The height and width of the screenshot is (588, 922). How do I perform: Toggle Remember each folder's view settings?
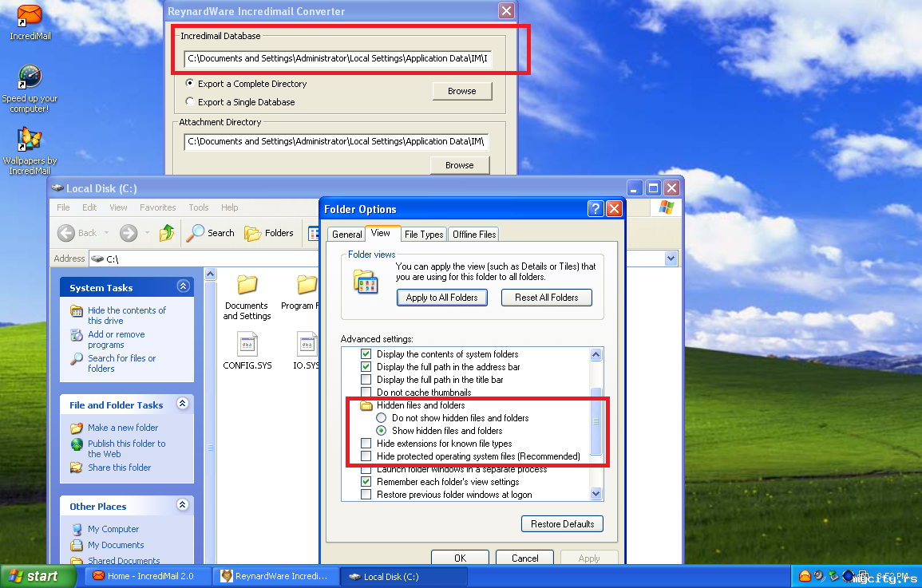(366, 482)
